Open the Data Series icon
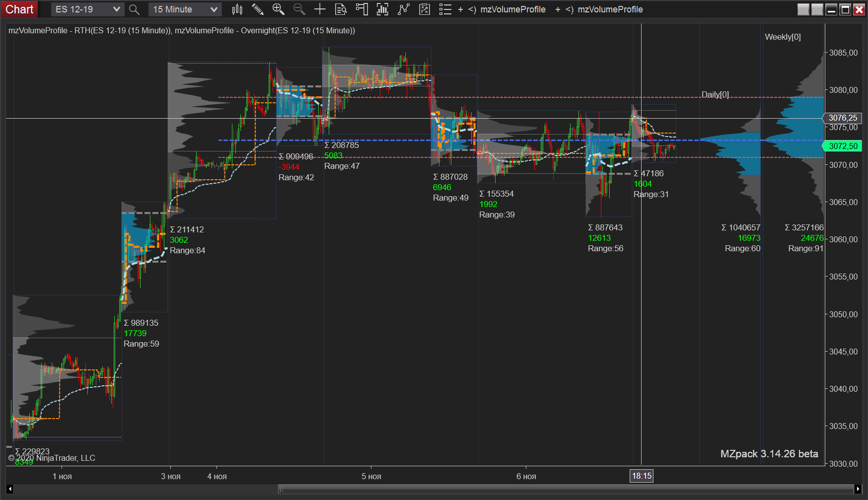The image size is (868, 500). pos(382,9)
